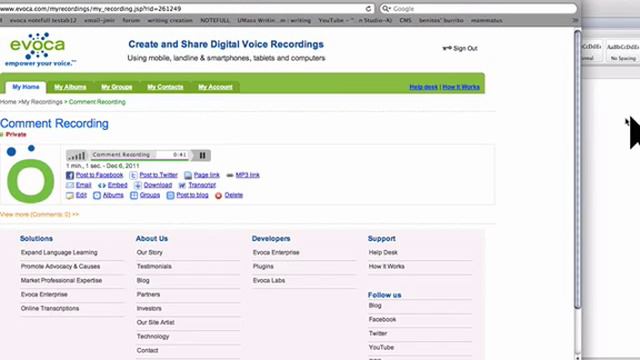Viewport: 640px width, 360px height.
Task: Open Expand Language Learning under Solutions
Action: point(59,253)
